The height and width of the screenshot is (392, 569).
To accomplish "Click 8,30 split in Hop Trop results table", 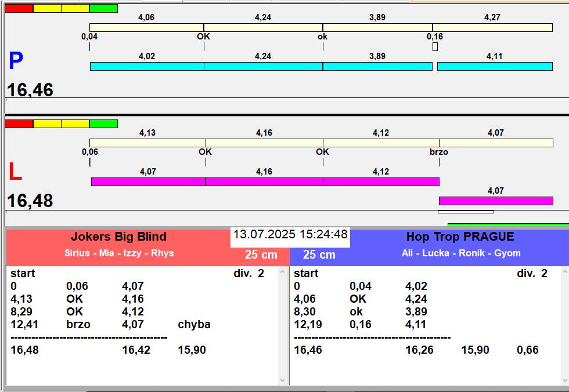I will (x=305, y=311).
